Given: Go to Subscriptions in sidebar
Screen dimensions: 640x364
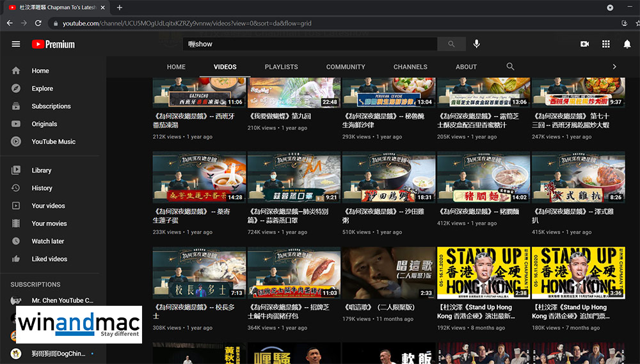Looking at the screenshot, I should [51, 106].
